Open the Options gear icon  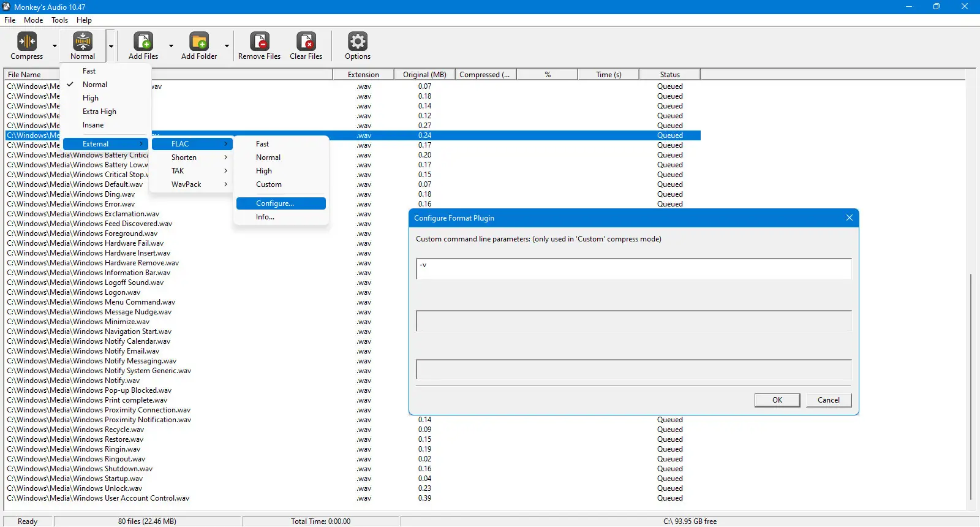coord(358,42)
